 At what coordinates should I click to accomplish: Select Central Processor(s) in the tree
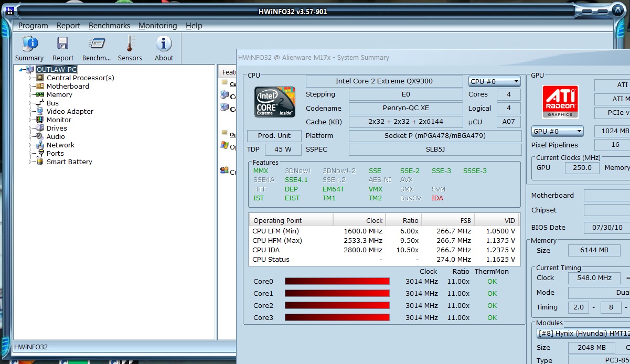pos(80,78)
